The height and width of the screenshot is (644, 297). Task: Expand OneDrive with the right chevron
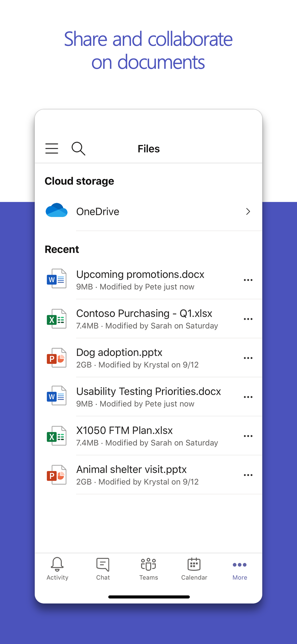(248, 211)
